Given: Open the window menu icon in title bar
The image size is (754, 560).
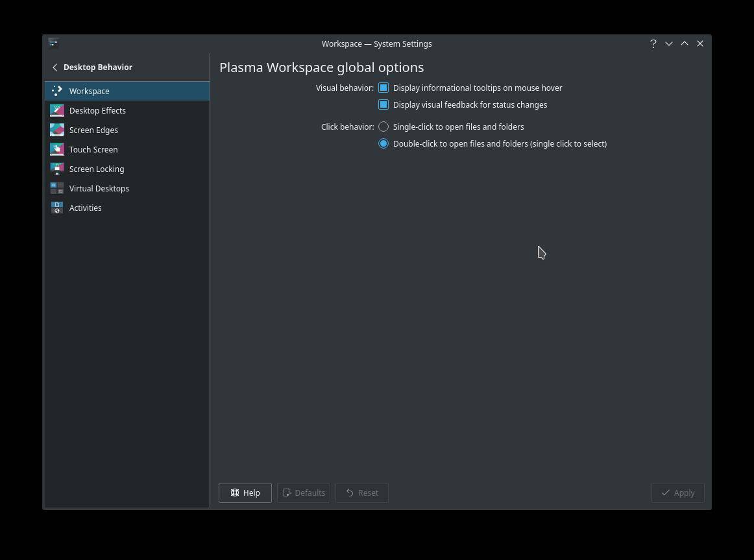Looking at the screenshot, I should 54,43.
